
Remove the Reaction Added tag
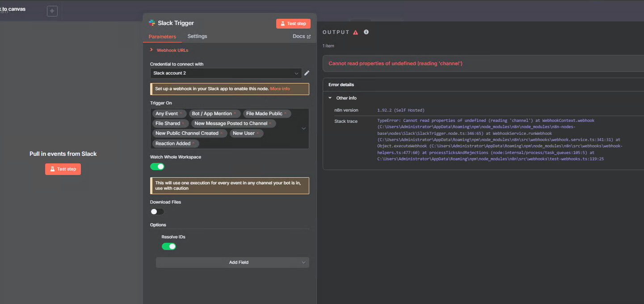(194, 143)
